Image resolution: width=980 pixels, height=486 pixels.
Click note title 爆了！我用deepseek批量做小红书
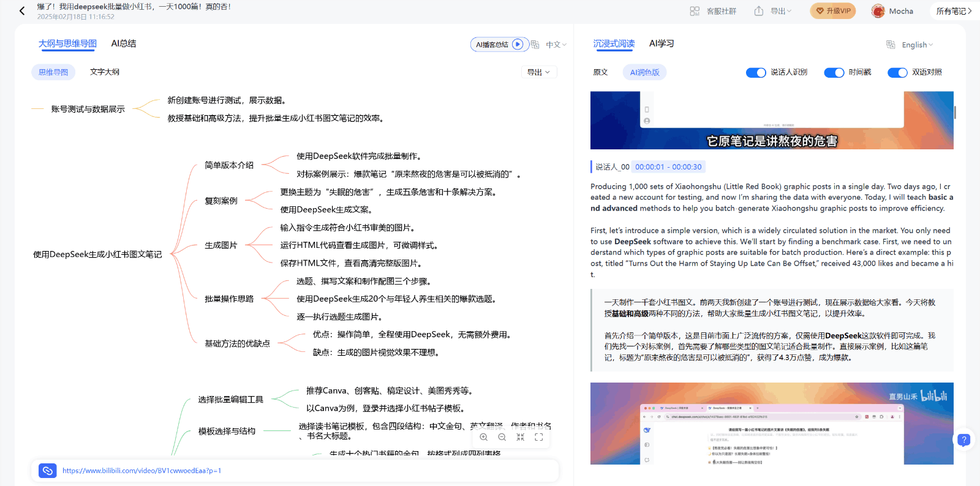(134, 7)
